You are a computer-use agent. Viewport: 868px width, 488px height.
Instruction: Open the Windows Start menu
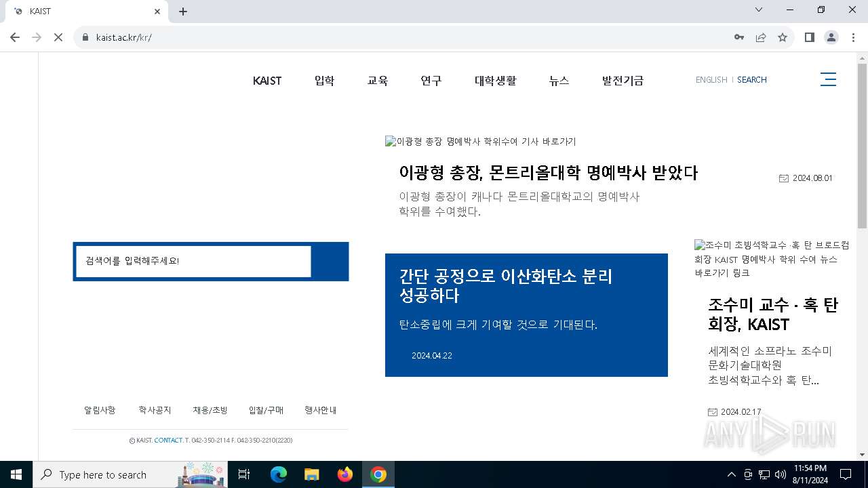(x=16, y=474)
